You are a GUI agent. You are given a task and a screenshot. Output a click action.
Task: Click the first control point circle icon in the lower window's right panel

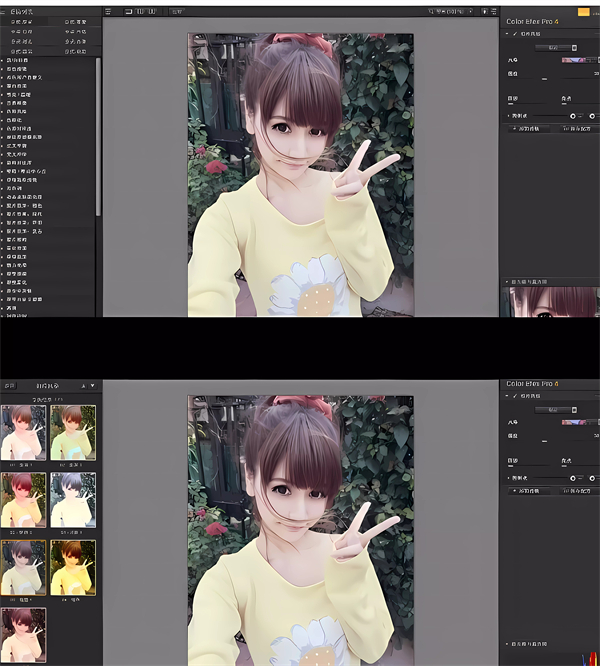pos(573,478)
